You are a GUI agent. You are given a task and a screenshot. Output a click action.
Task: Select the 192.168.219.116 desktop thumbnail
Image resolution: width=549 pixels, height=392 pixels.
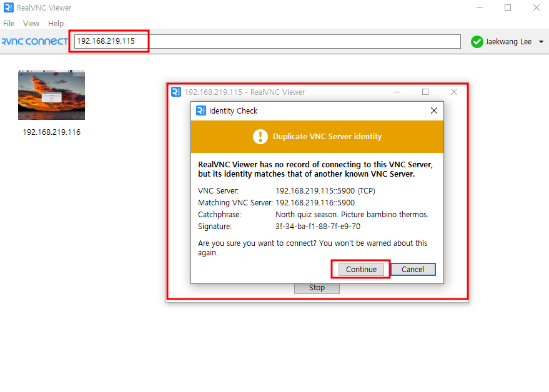pyautogui.click(x=51, y=95)
